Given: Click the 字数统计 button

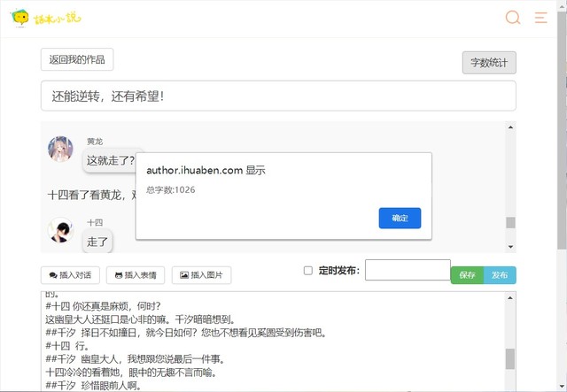Looking at the screenshot, I should pos(489,63).
